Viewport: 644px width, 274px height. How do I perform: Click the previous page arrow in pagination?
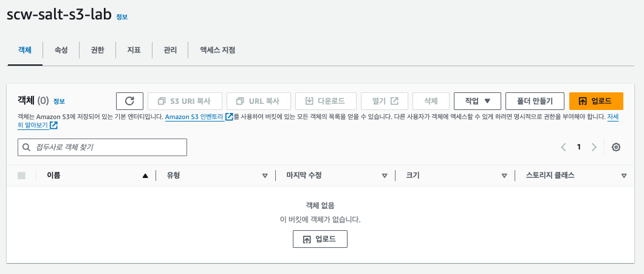coord(564,147)
